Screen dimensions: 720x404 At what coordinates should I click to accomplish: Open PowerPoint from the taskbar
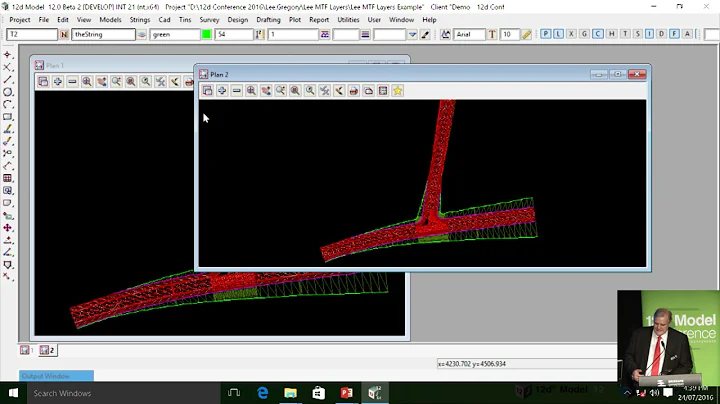click(347, 393)
